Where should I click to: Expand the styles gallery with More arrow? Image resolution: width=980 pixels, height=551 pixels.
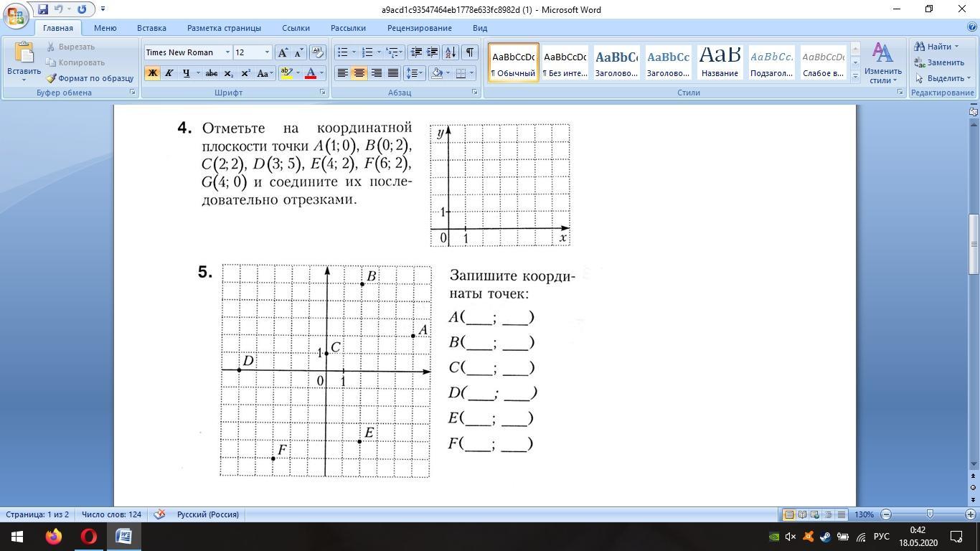click(855, 77)
